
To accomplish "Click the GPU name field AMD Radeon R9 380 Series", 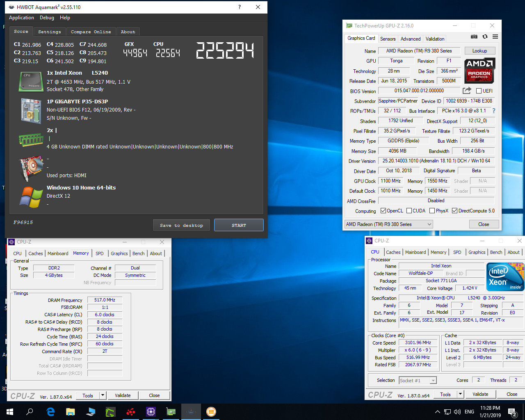I will pos(419,51).
